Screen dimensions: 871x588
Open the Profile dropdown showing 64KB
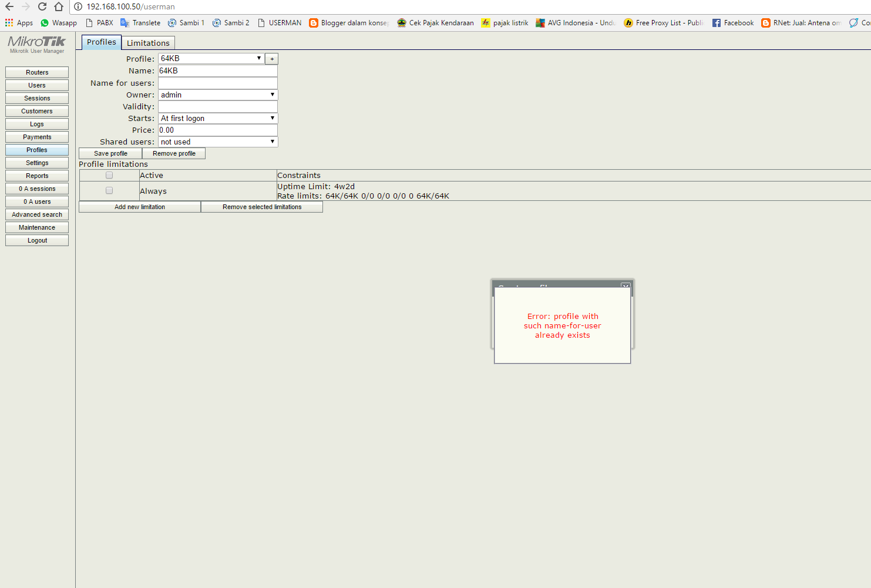pyautogui.click(x=211, y=58)
